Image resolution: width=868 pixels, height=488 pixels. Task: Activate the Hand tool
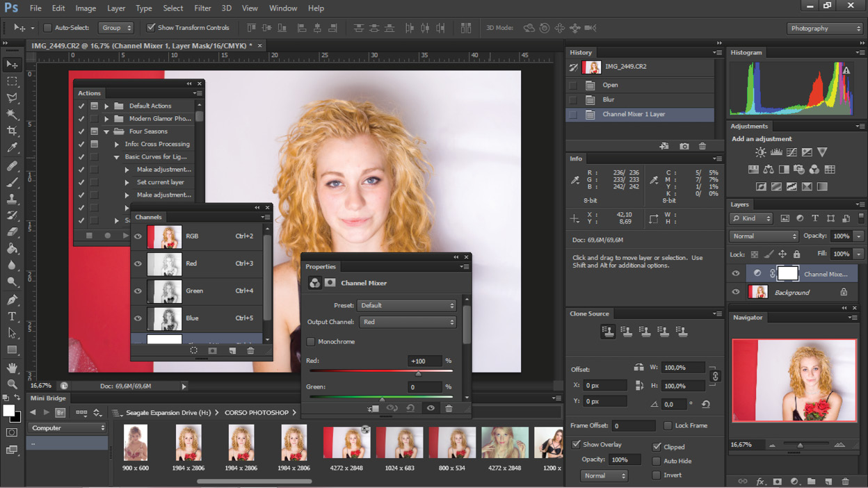pyautogui.click(x=12, y=367)
